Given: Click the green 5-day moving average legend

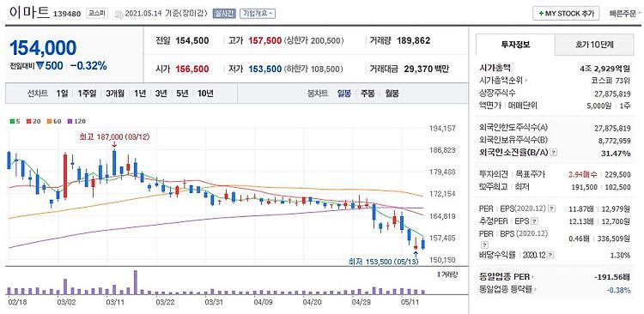Looking at the screenshot, I should pyautogui.click(x=15, y=121).
